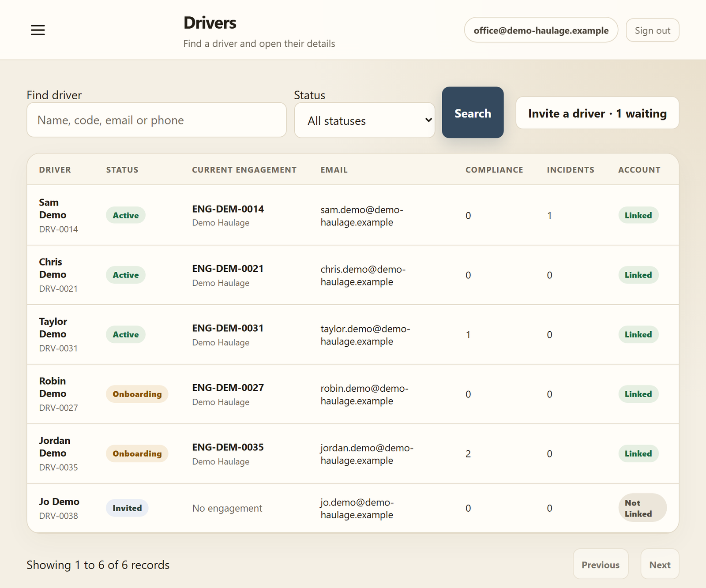Select engagement ENG-DEM-0014
The image size is (706, 588).
[228, 209]
